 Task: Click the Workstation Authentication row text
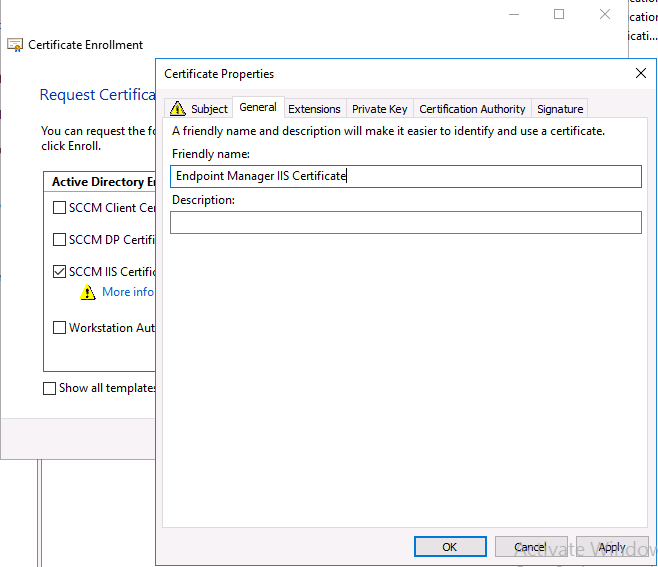click(x=112, y=327)
